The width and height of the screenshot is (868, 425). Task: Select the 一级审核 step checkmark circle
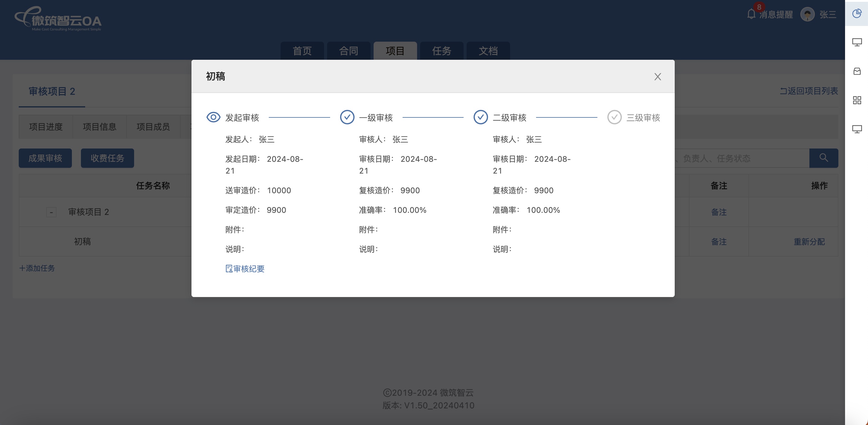pos(347,117)
